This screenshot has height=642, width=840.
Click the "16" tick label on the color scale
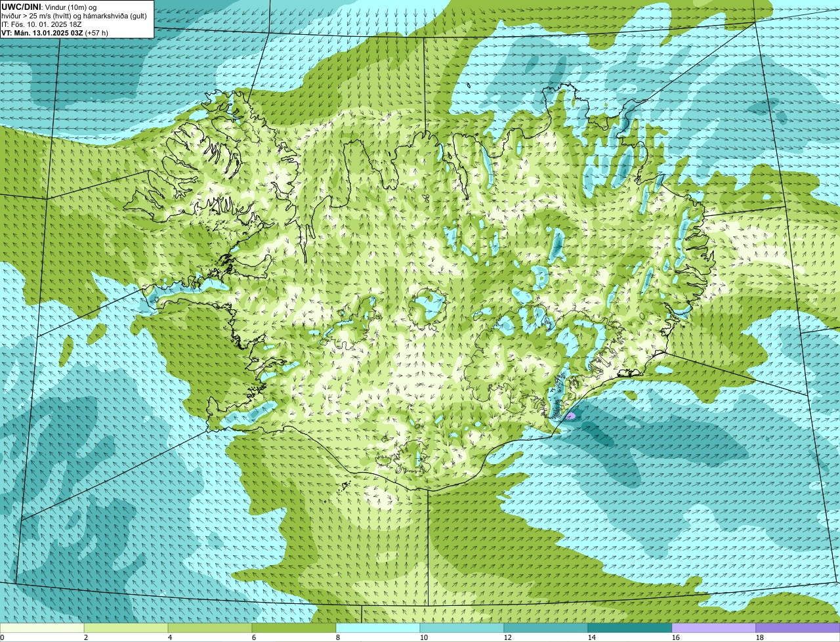pyautogui.click(x=676, y=637)
